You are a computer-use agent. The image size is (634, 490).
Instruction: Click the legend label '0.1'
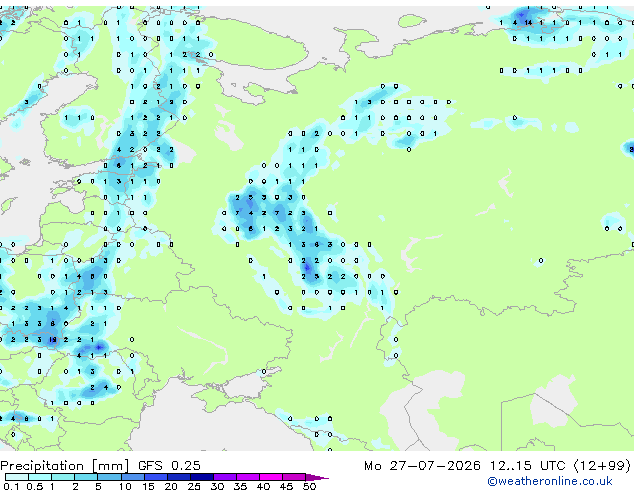11,486
